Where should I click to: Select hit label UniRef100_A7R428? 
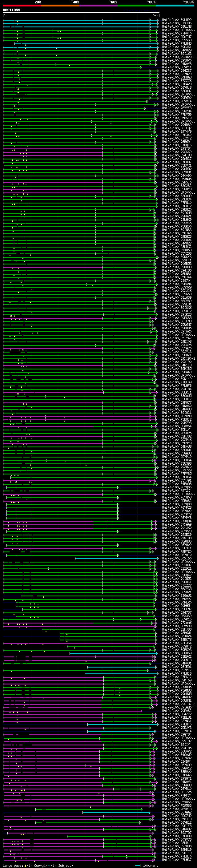pyautogui.click(x=176, y=84)
